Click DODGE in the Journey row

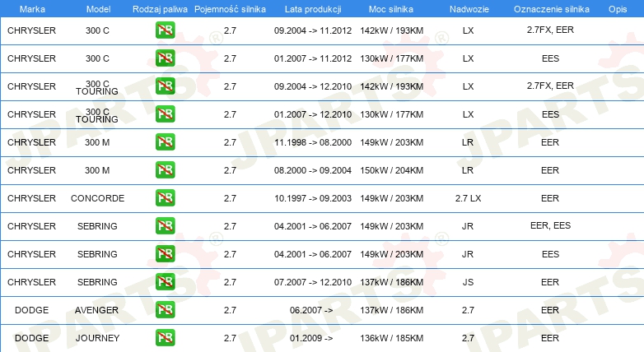[31, 338]
